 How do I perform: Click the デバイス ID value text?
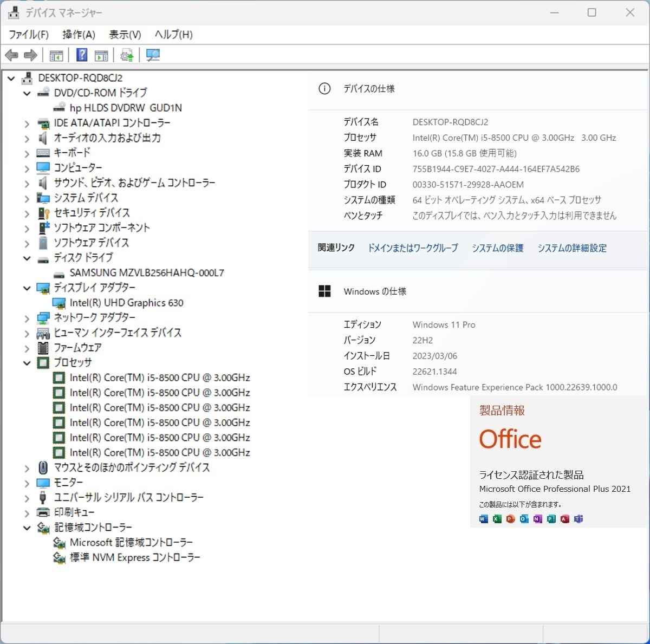tap(496, 169)
